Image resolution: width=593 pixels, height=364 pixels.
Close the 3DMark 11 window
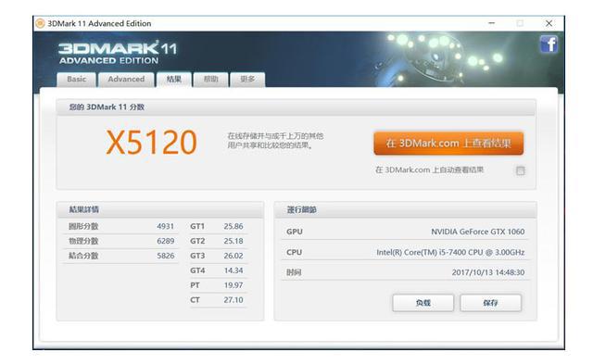tap(549, 23)
